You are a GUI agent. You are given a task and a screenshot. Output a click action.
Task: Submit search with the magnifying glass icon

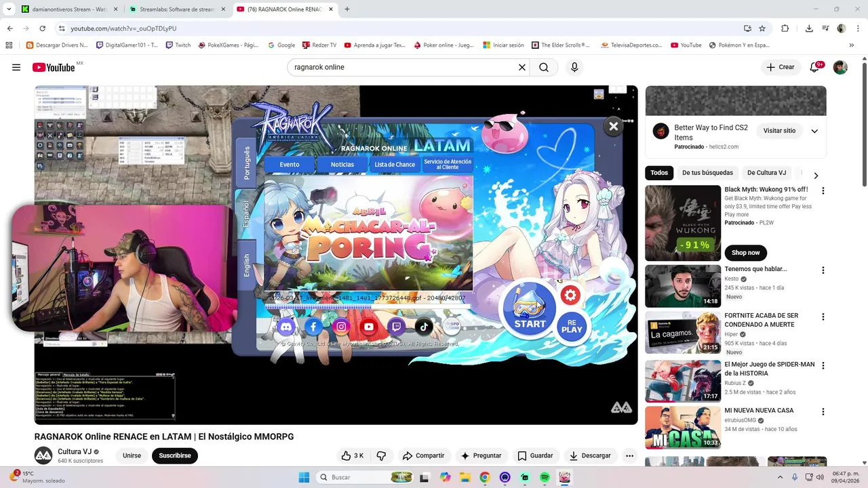(544, 67)
